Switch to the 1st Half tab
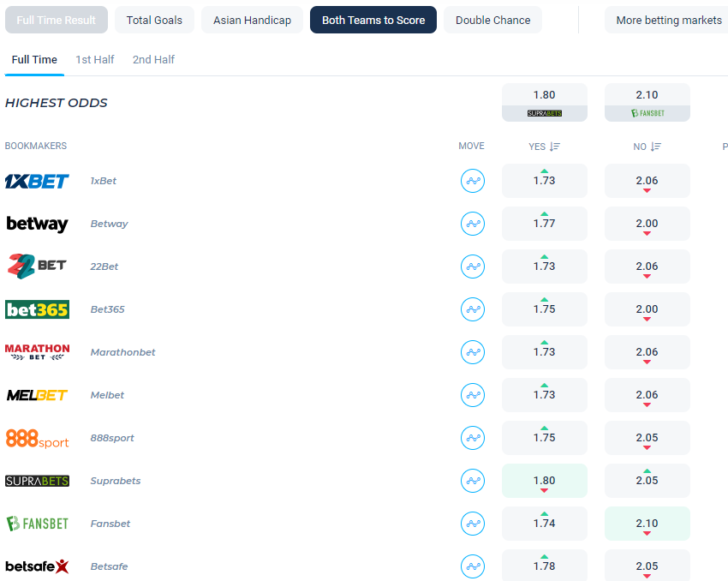The width and height of the screenshot is (728, 581). [94, 59]
